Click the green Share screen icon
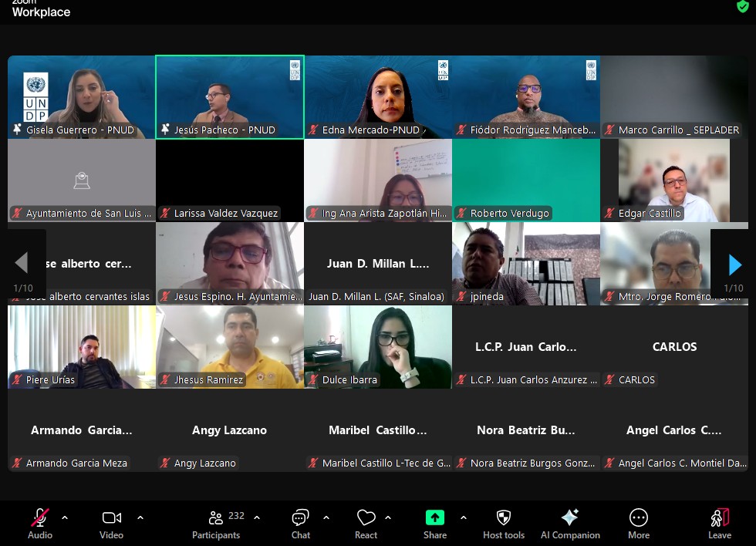The height and width of the screenshot is (546, 756). [x=435, y=517]
